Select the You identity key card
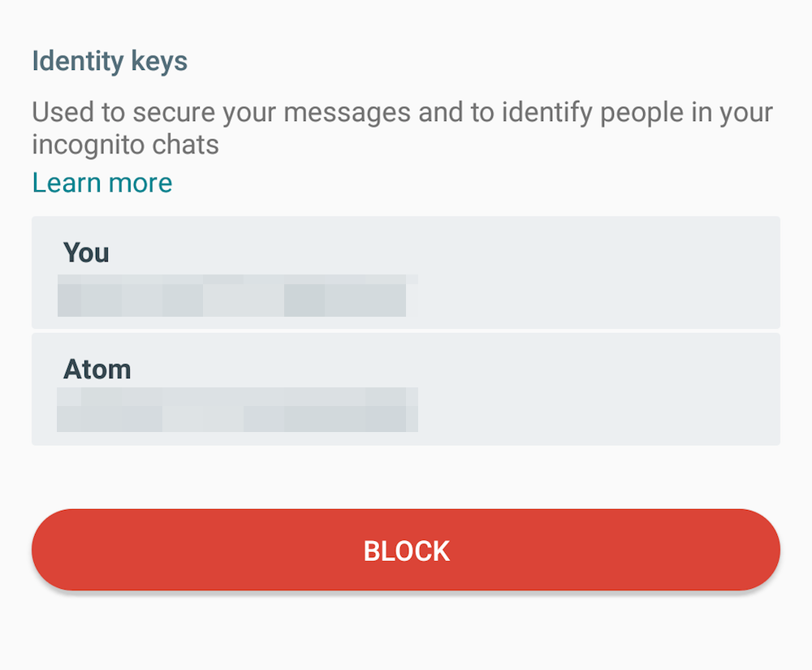The height and width of the screenshot is (670, 812). (x=406, y=272)
